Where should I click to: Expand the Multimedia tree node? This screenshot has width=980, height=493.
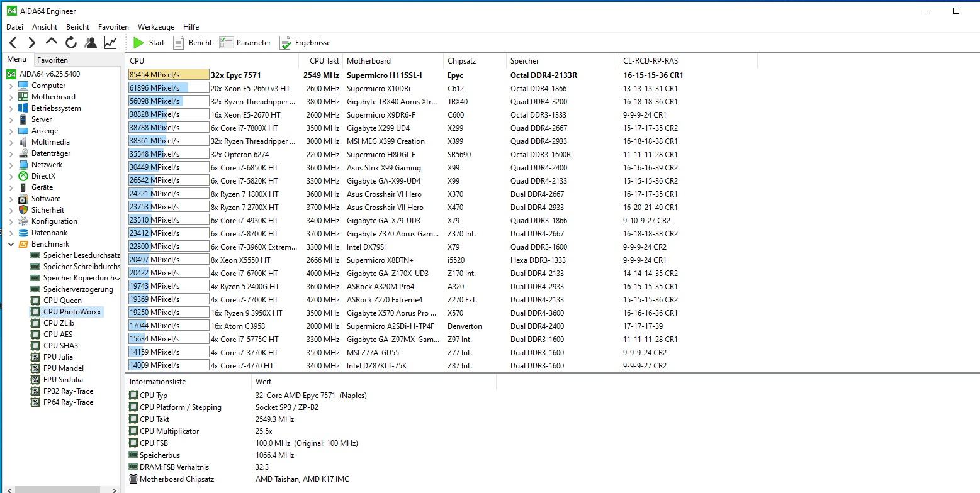11,142
